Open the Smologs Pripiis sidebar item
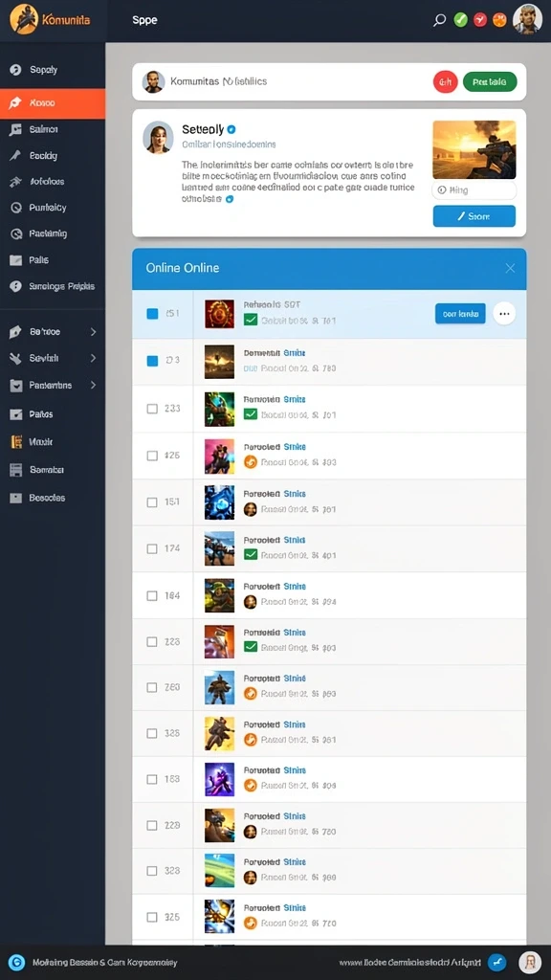The image size is (551, 980). click(x=53, y=286)
